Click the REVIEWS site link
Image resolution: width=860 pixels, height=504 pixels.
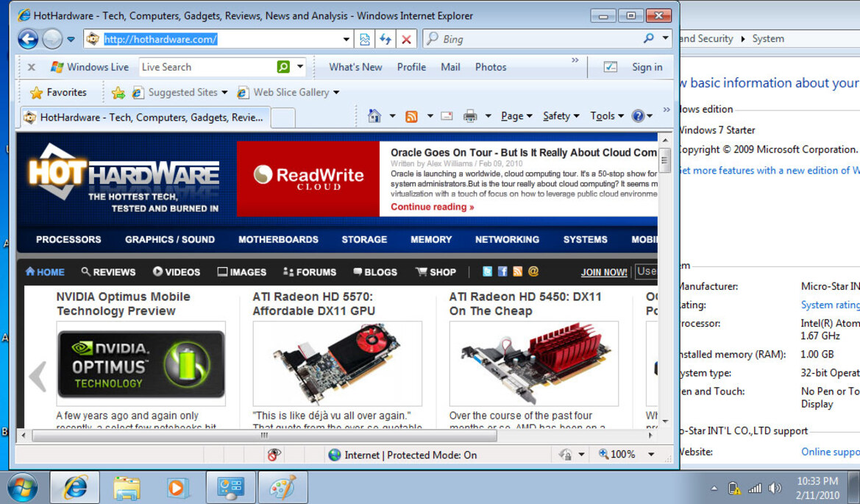108,272
